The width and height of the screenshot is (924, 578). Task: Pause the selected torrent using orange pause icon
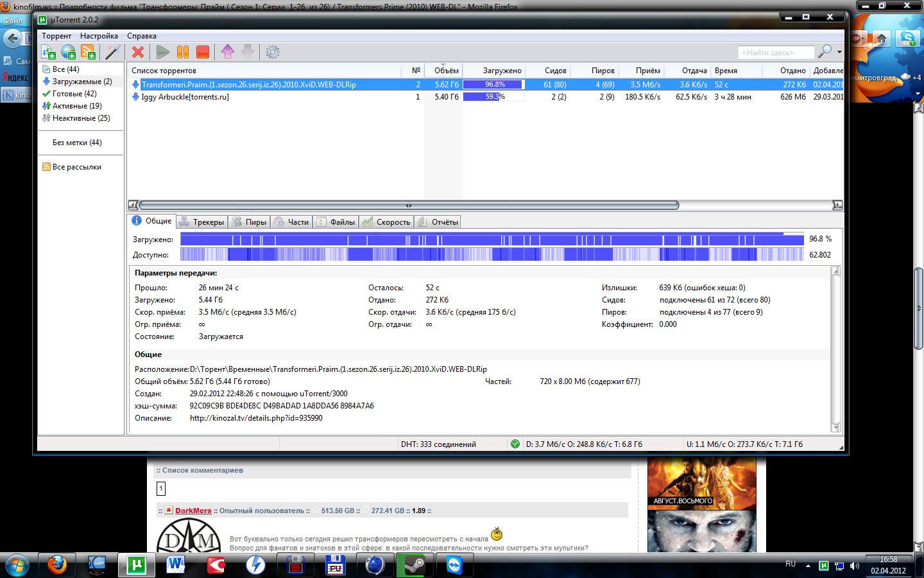pyautogui.click(x=183, y=52)
